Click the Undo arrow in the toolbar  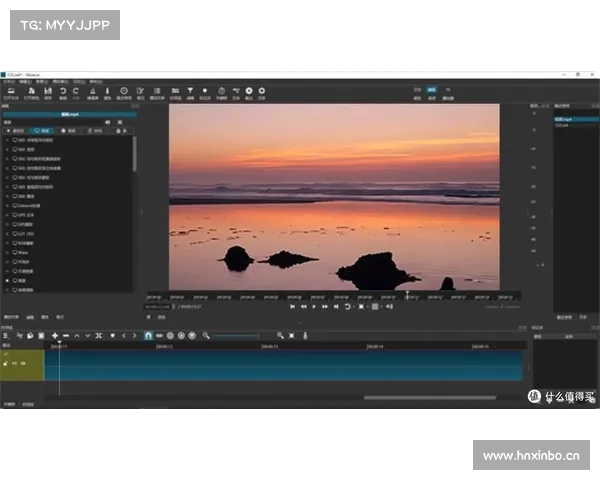point(62,91)
